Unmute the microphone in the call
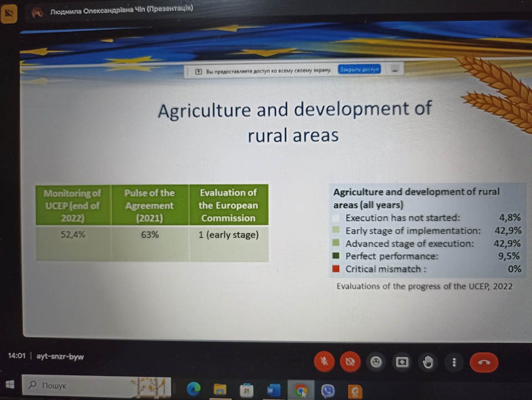532x400 pixels. [x=324, y=362]
